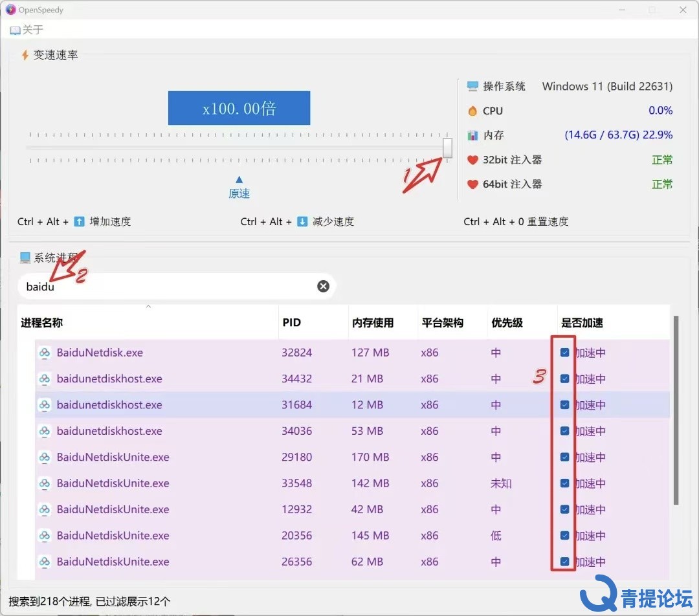Click the heart icon for 64bit 注入器
Screen dimensions: 699x616
[472, 184]
